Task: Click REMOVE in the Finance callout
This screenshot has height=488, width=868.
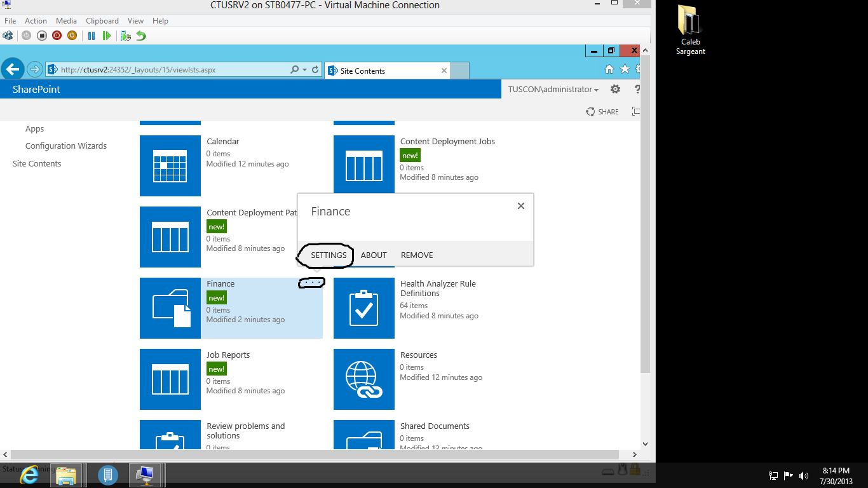Action: pyautogui.click(x=417, y=255)
